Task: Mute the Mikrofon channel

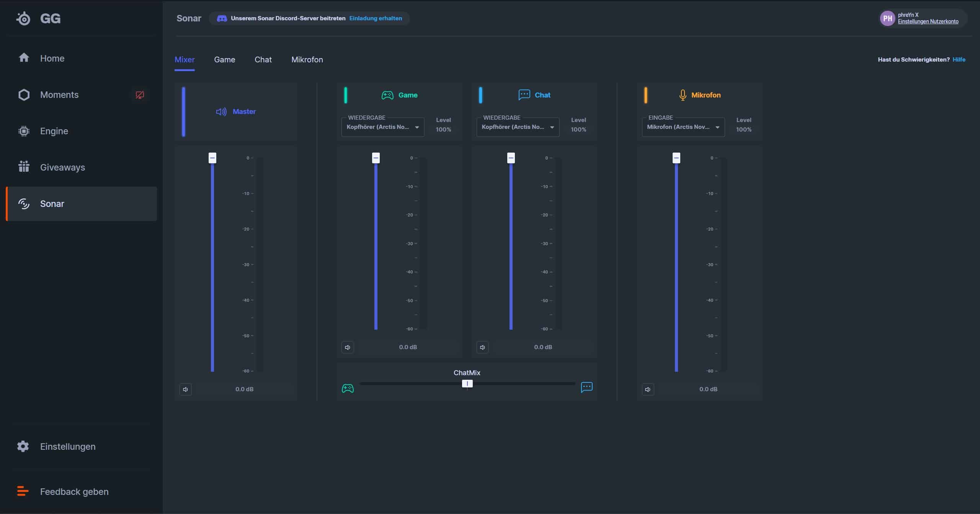Action: [x=648, y=389]
